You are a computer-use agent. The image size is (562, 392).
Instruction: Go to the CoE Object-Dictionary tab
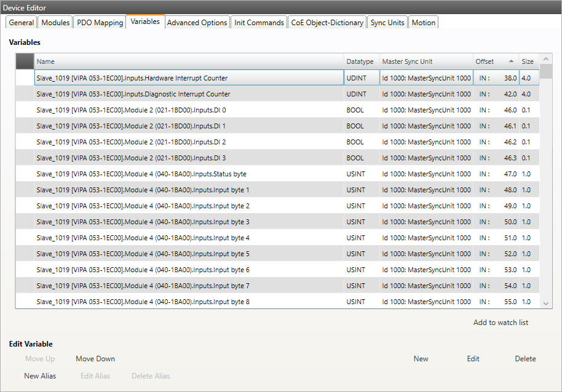(327, 23)
